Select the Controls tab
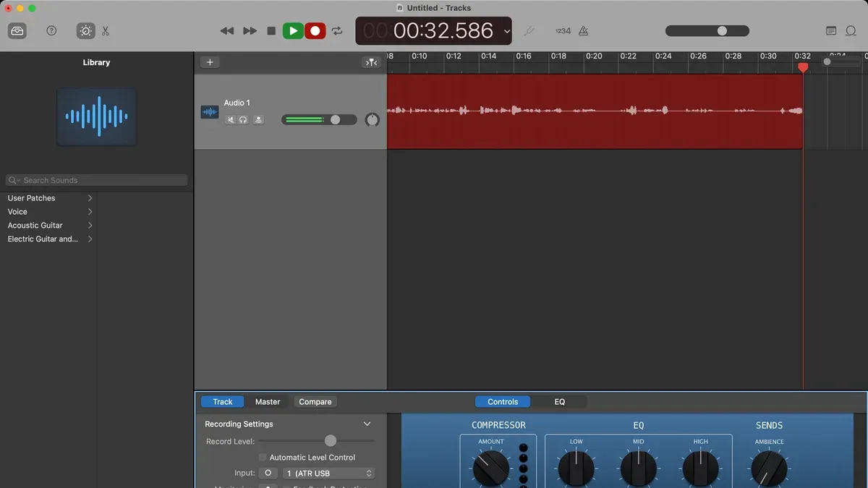The image size is (868, 488). click(503, 402)
